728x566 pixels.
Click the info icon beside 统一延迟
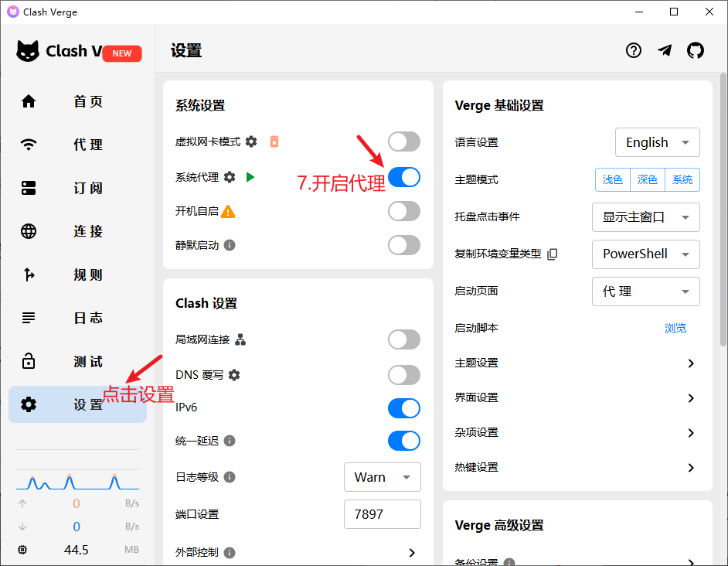coord(230,441)
